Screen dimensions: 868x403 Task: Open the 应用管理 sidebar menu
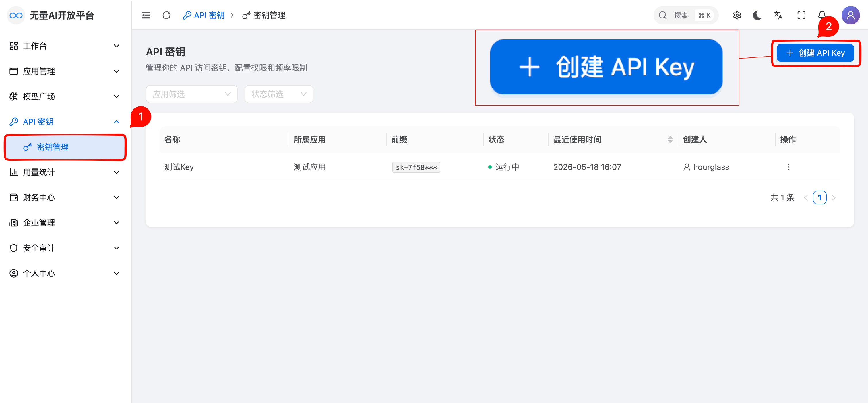[x=65, y=71]
